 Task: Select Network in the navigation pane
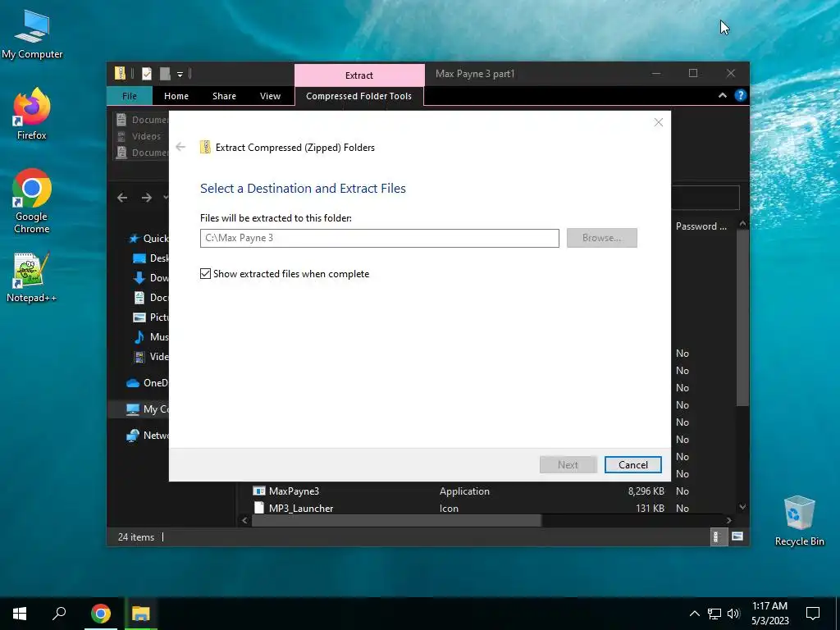click(147, 435)
